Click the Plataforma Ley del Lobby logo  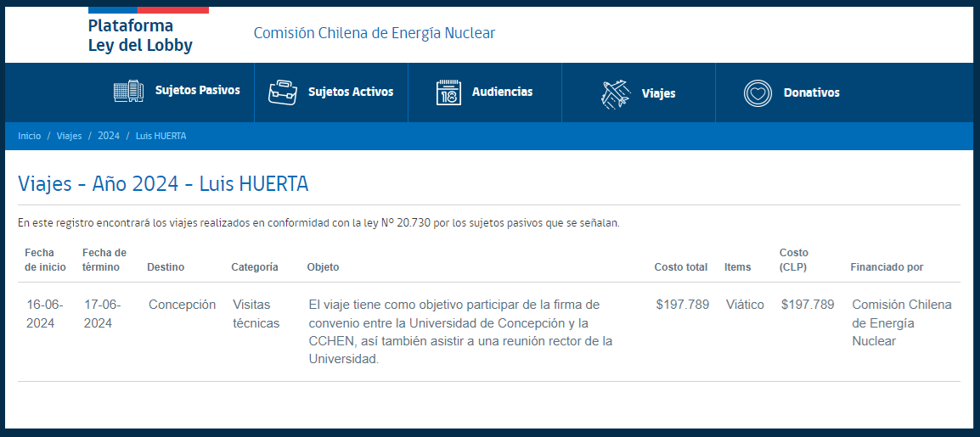tap(149, 31)
